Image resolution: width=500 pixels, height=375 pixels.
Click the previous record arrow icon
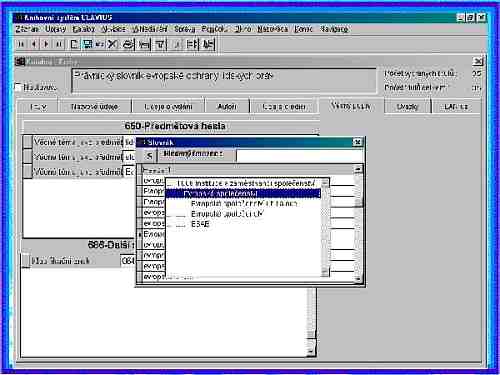click(33, 44)
